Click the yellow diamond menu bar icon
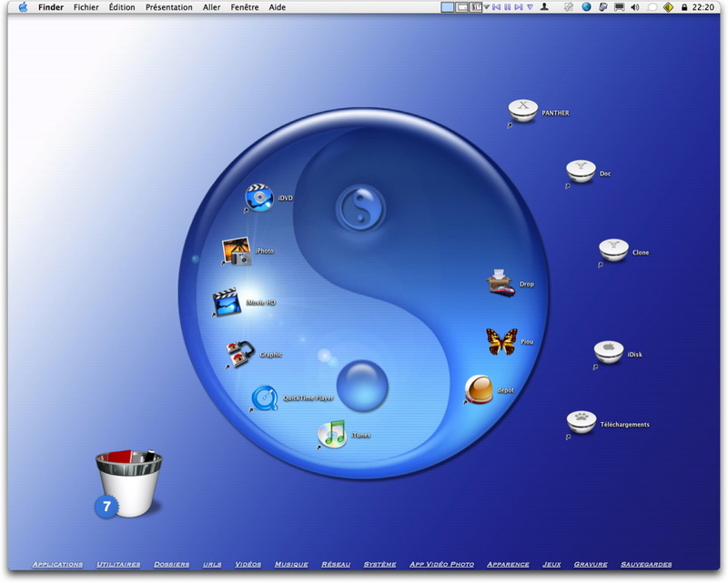This screenshot has width=728, height=583. [x=668, y=7]
